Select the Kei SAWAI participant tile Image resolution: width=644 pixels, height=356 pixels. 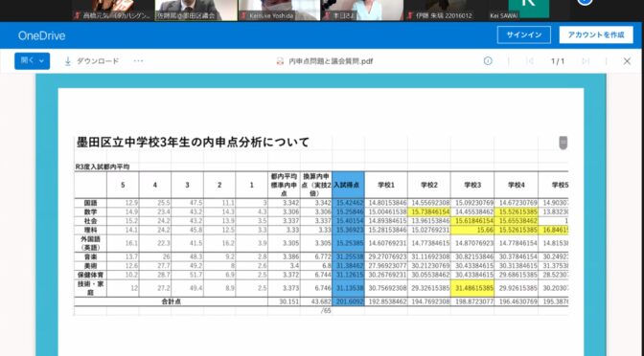pyautogui.click(x=529, y=11)
